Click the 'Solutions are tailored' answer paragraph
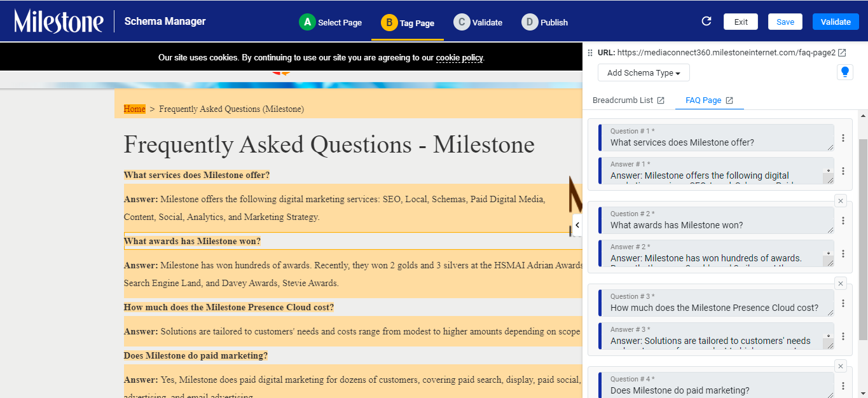 click(x=353, y=331)
